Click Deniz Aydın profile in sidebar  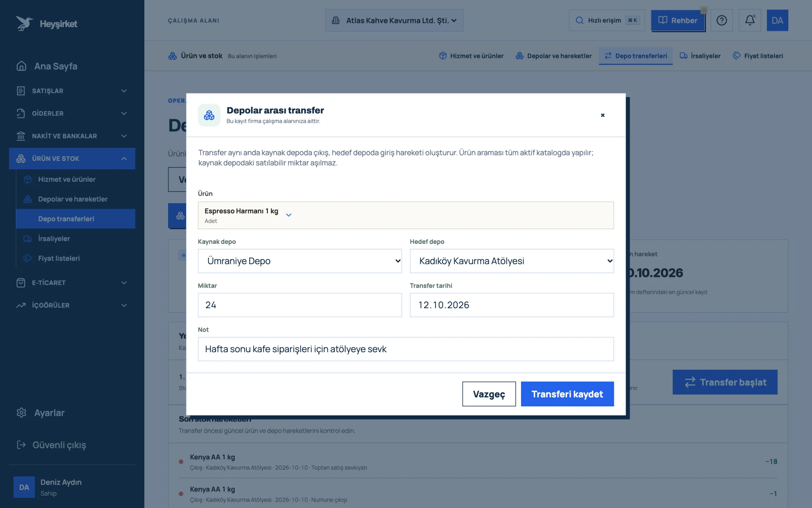[x=72, y=487]
